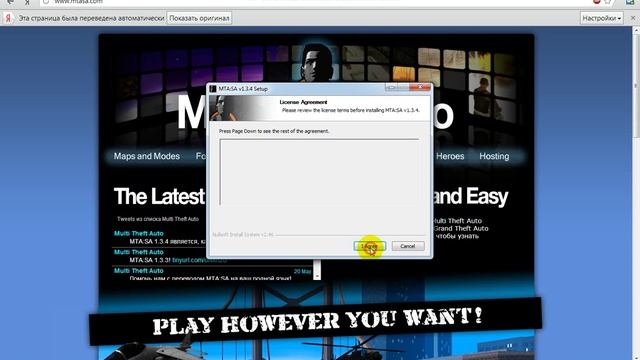Screen dimensions: 640x360
Task: Click the tweets list scroll down arrow
Action: click(x=317, y=276)
